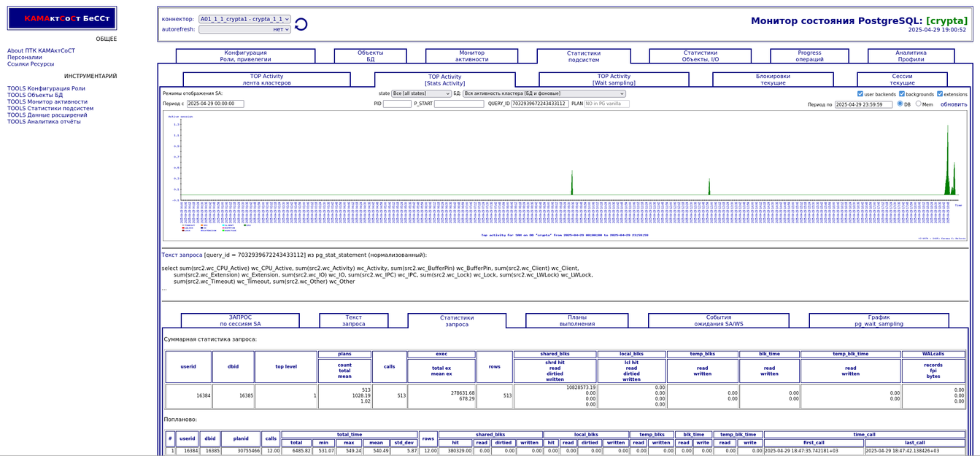The height and width of the screenshot is (456, 980).
Task: Toggle the user backends checkbox
Action: point(860,94)
